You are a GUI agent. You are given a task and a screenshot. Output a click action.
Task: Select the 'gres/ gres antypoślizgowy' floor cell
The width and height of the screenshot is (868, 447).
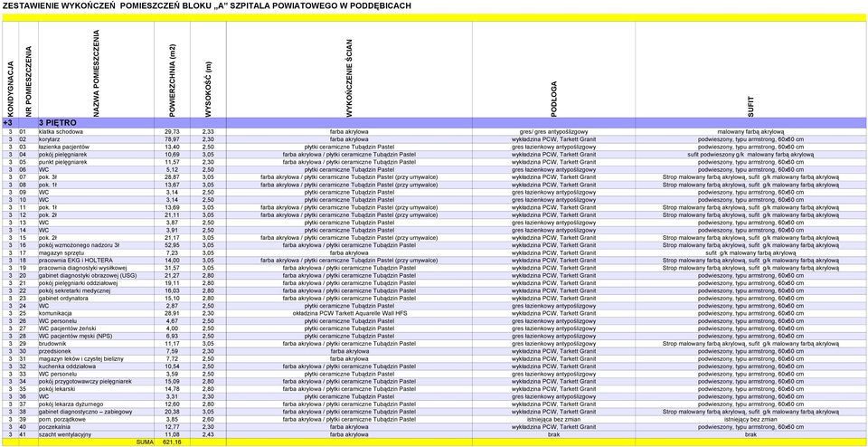pos(553,132)
